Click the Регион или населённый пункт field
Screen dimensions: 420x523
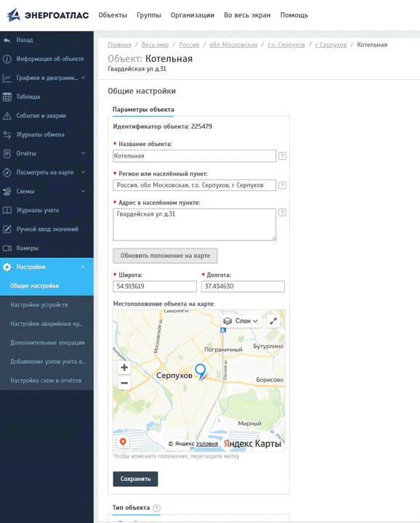click(x=195, y=185)
